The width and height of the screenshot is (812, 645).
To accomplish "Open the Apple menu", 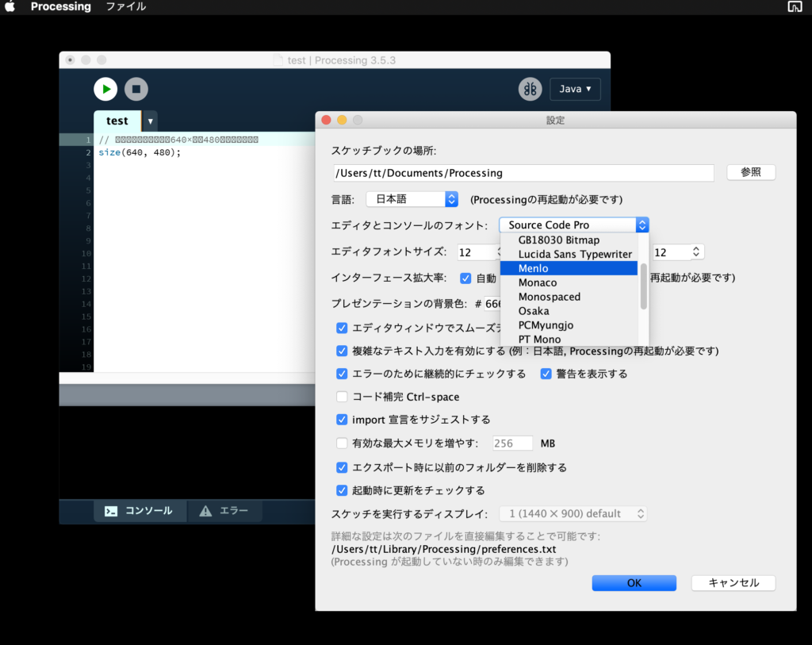I will (10, 6).
